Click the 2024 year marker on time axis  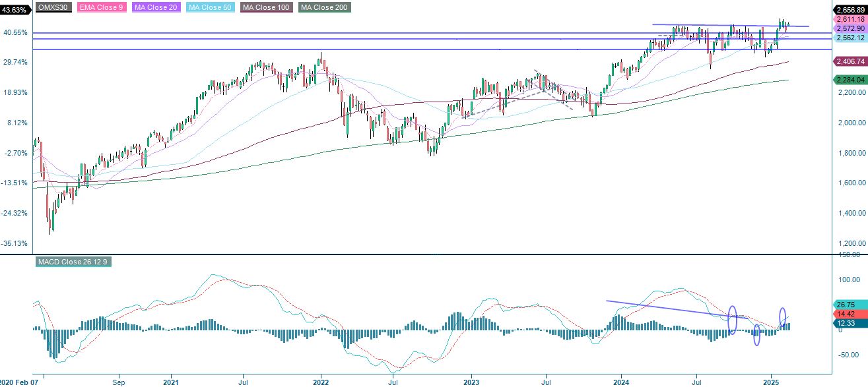621,382
